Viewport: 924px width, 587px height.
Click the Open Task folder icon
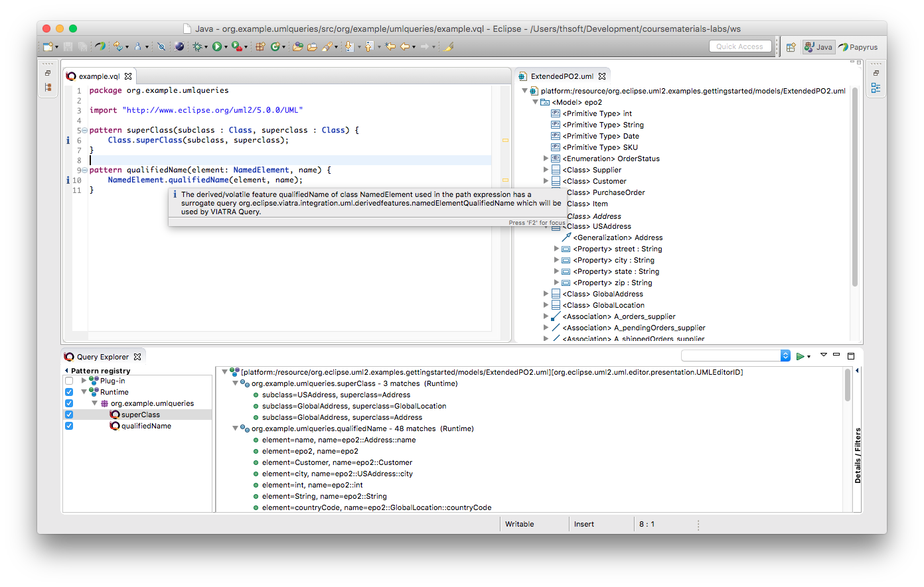tap(312, 46)
